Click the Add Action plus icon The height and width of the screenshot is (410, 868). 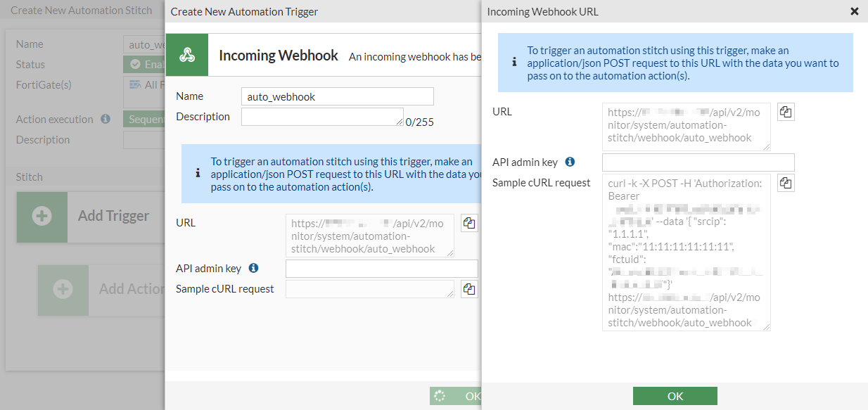pyautogui.click(x=63, y=289)
